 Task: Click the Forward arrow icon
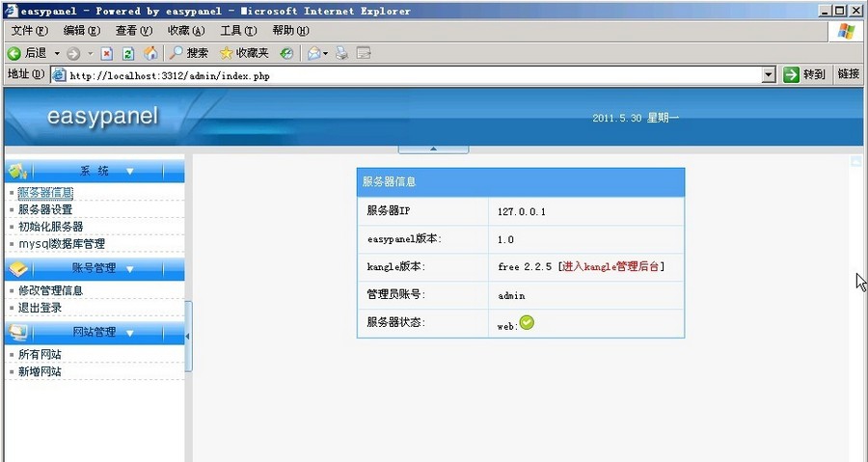tap(73, 54)
